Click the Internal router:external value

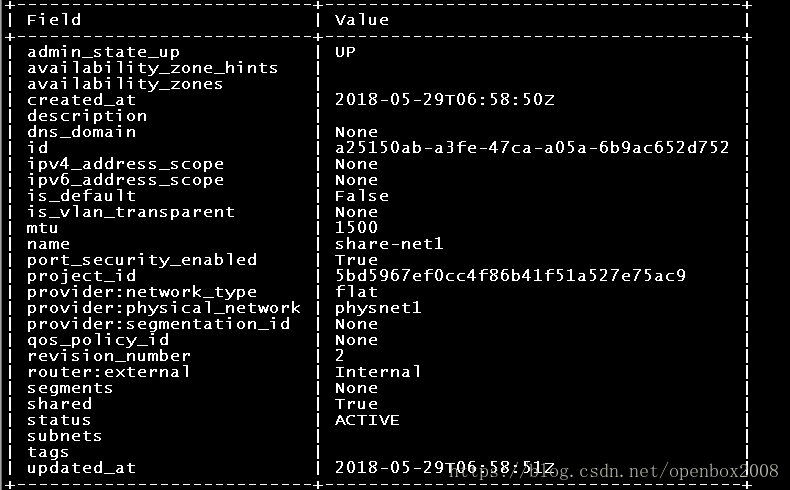[x=378, y=372]
